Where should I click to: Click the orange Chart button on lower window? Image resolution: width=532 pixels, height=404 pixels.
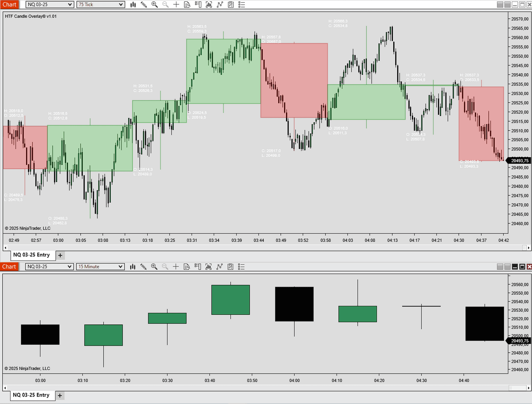point(9,267)
